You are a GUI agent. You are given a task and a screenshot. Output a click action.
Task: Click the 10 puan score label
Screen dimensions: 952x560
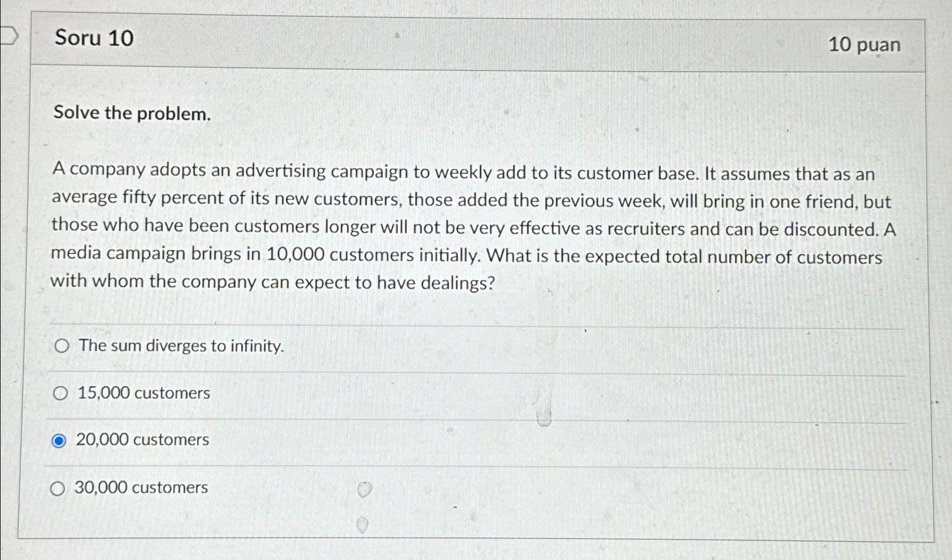coord(863,45)
